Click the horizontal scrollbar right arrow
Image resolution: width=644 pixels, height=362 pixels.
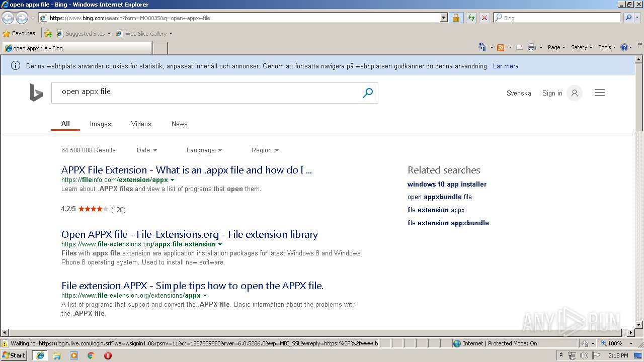631,333
